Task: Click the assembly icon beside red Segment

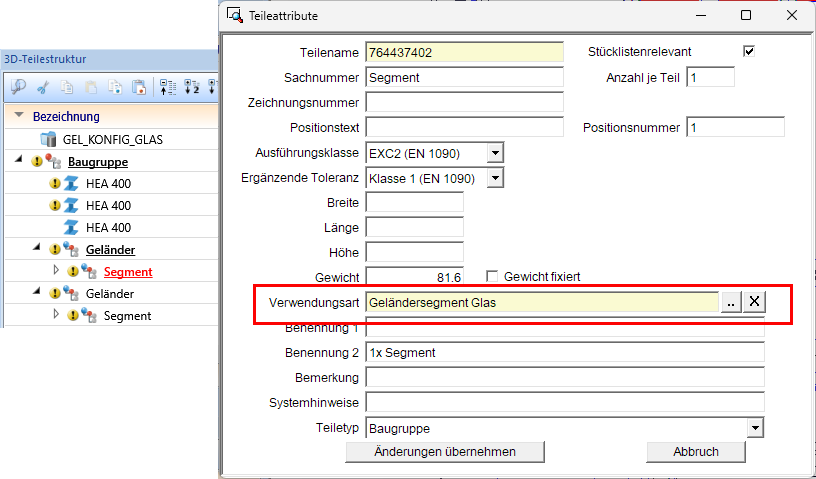Action: pyautogui.click(x=89, y=272)
